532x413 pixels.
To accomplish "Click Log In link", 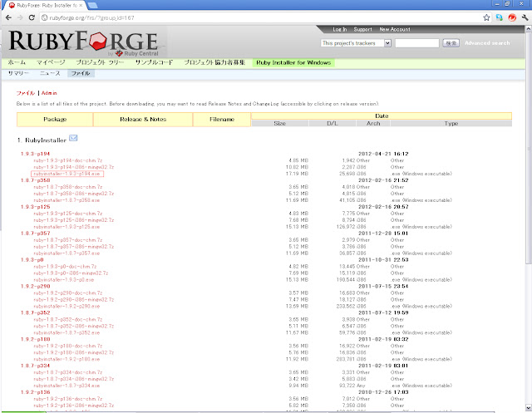I will 340,30.
